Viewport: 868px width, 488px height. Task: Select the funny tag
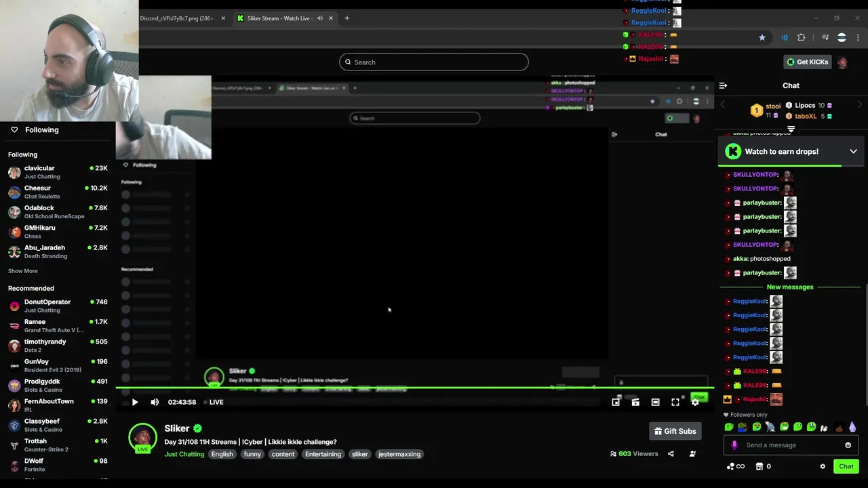252,454
